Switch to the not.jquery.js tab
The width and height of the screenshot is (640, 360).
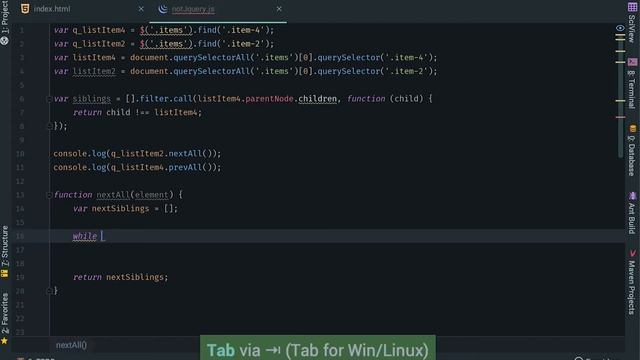(193, 9)
